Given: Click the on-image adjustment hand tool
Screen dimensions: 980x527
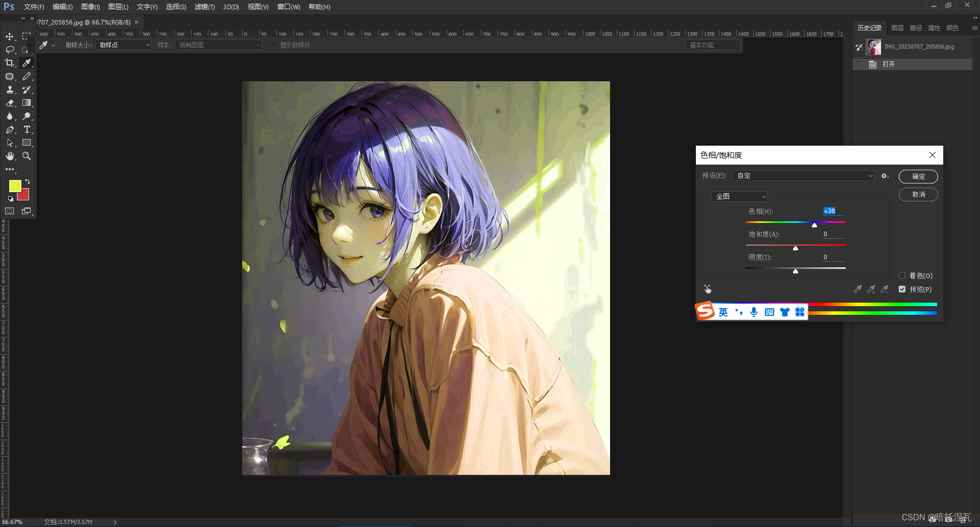Looking at the screenshot, I should pyautogui.click(x=708, y=289).
